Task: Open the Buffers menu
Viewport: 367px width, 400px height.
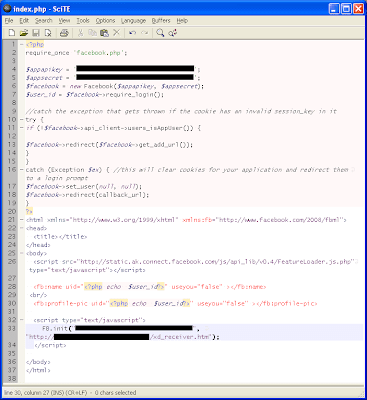Action: pos(161,21)
